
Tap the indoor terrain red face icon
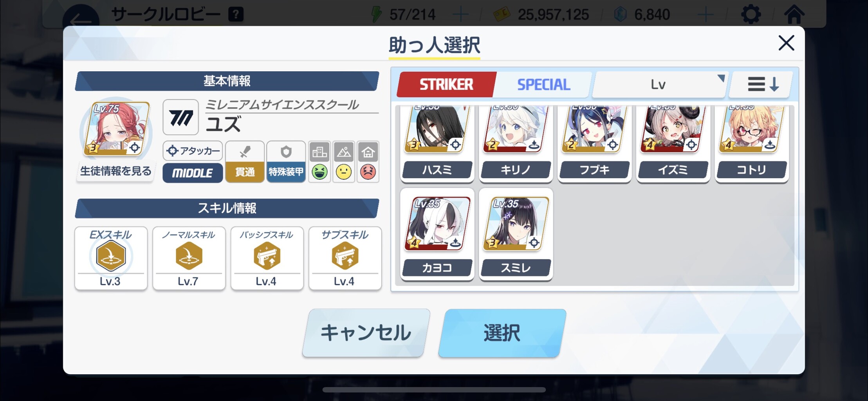(x=368, y=172)
